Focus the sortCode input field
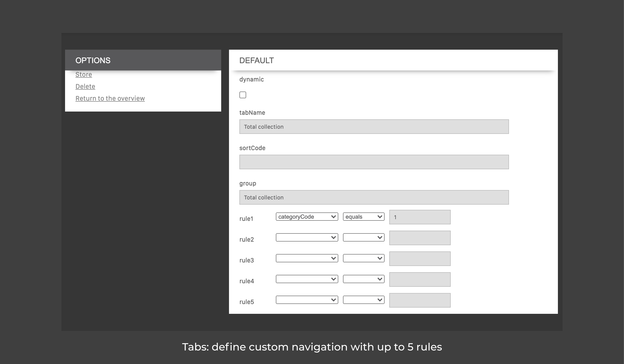The image size is (624, 364). tap(374, 162)
